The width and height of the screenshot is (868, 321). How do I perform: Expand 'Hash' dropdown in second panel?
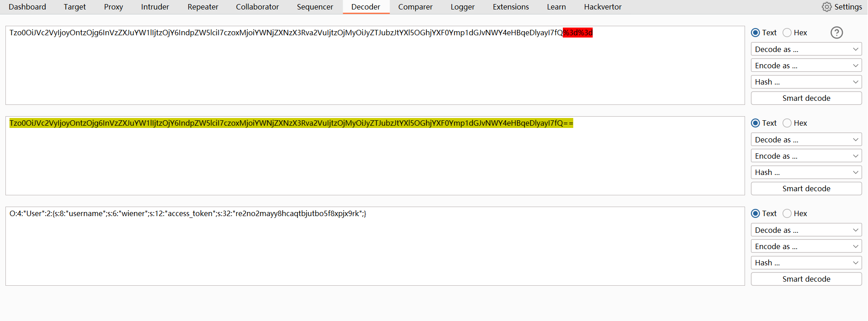click(807, 172)
